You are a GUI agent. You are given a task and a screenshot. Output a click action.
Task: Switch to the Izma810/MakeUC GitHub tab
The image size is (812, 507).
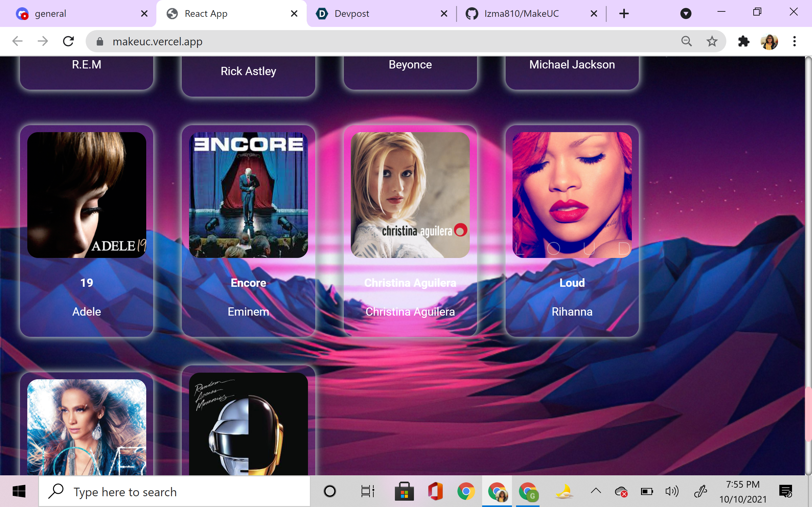click(x=521, y=13)
